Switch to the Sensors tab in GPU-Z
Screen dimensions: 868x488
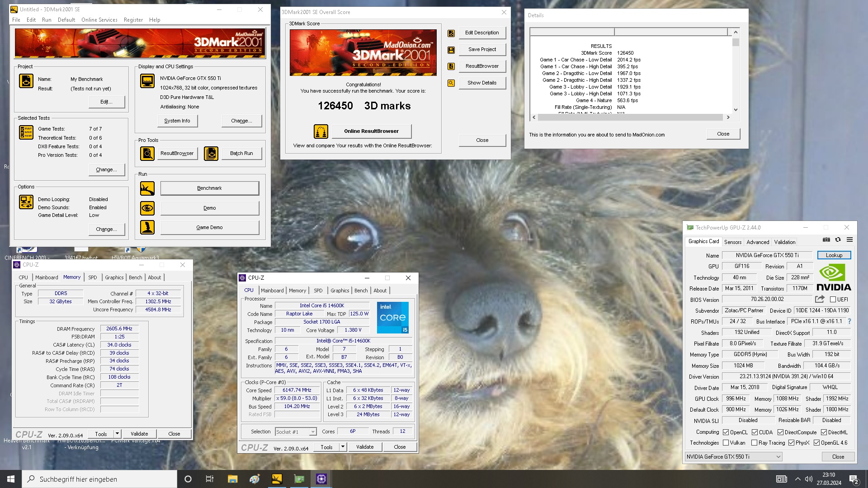[x=732, y=242]
